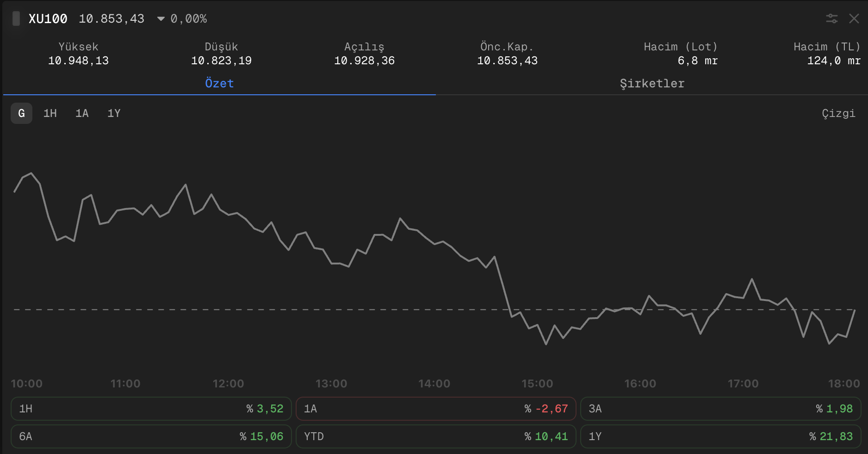Switch to the Şirketler tab
Viewport: 868px width, 454px height.
(x=651, y=84)
